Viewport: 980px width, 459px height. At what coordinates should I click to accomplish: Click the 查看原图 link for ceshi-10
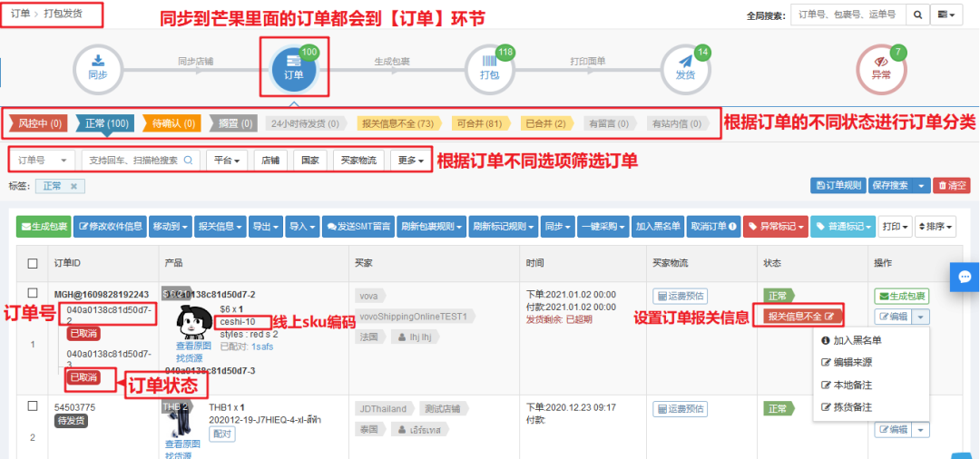194,346
